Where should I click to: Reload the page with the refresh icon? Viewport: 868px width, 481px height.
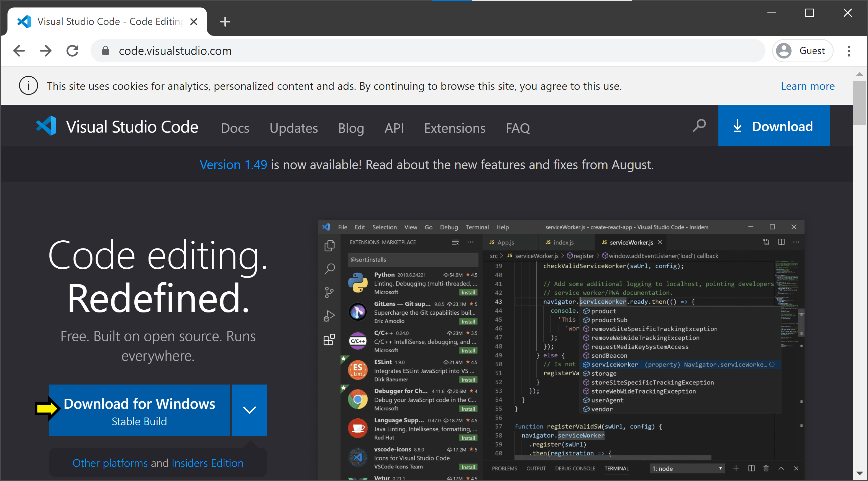pyautogui.click(x=72, y=51)
